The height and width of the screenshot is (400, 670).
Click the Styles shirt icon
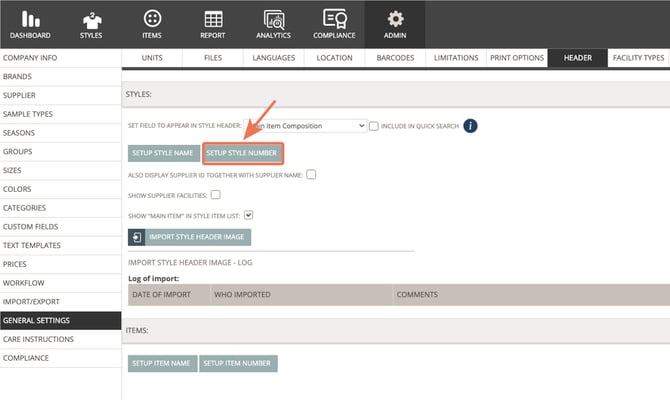coord(91,18)
